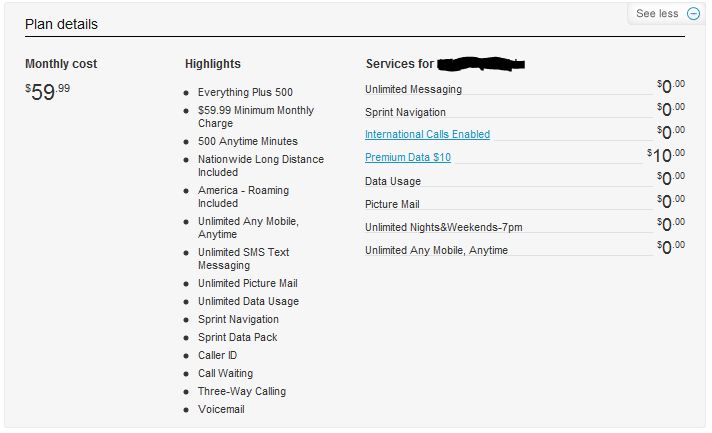Click the Unlimited Messaging service row
Screen dimensions: 712x433
[413, 89]
